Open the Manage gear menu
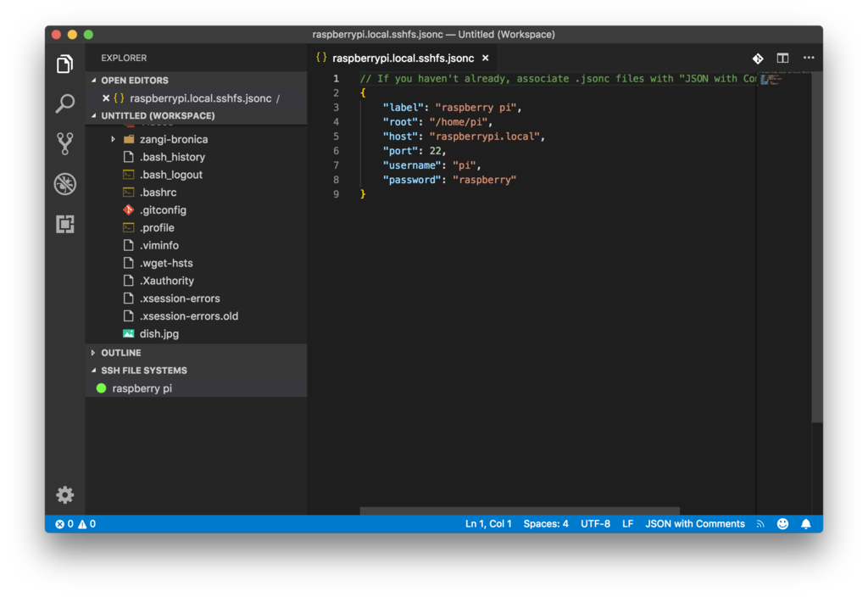This screenshot has height=597, width=868. coord(64,494)
